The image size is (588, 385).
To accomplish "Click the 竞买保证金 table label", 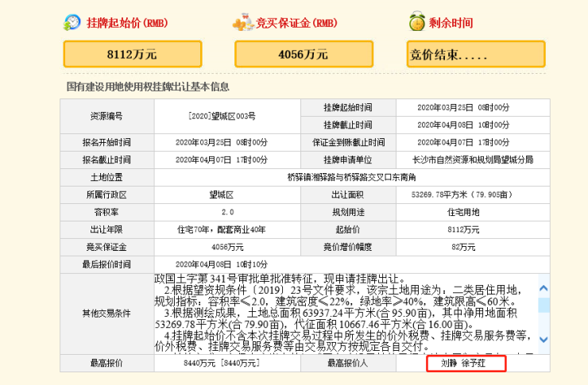I will pos(107,247).
